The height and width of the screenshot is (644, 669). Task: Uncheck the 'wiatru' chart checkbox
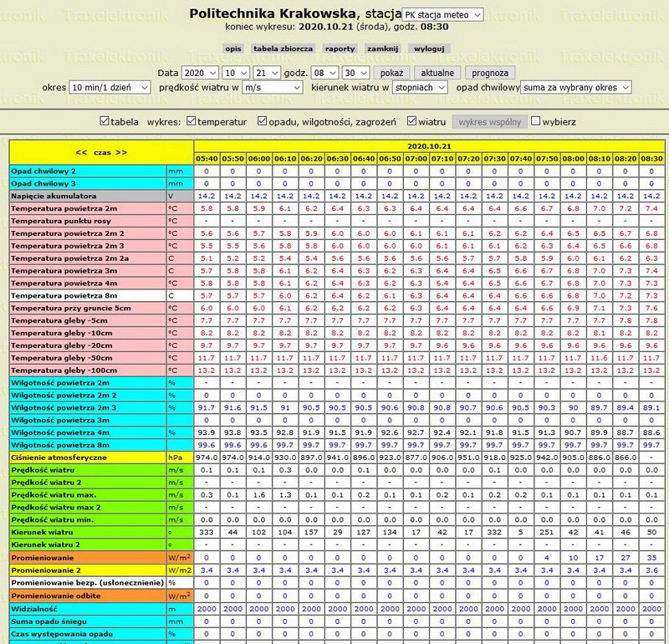(411, 121)
